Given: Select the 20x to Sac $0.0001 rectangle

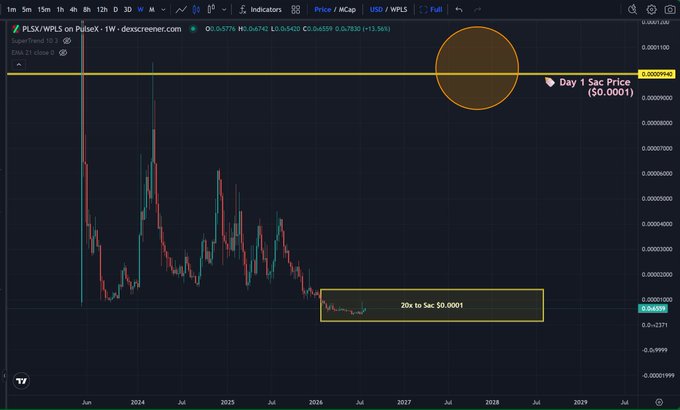Looking at the screenshot, I should tap(432, 305).
